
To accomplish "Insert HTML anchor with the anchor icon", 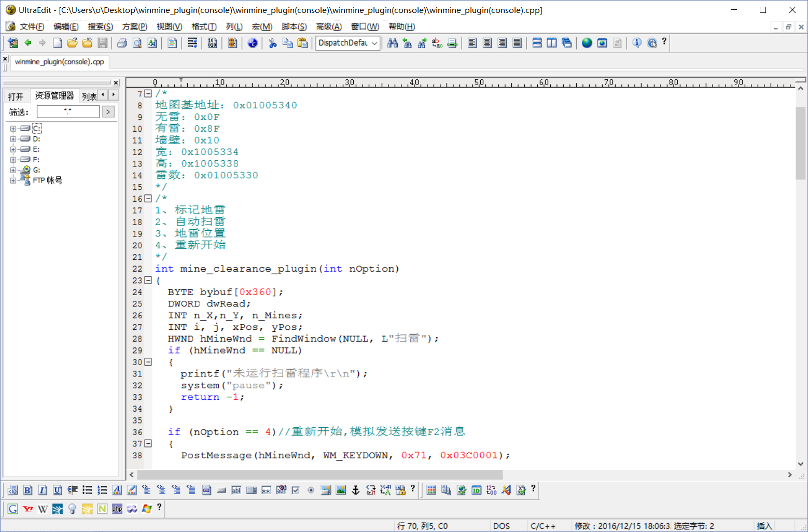I will tap(356, 490).
